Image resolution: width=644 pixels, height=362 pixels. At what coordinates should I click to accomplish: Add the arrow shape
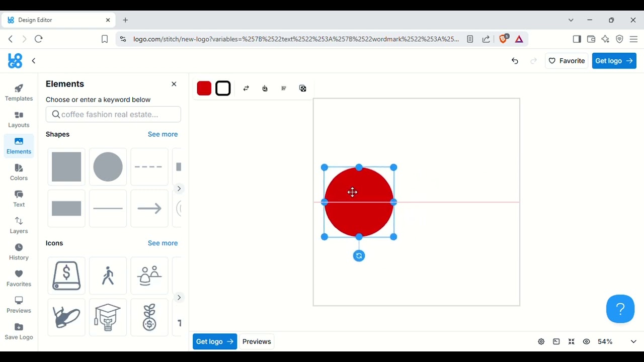(149, 208)
